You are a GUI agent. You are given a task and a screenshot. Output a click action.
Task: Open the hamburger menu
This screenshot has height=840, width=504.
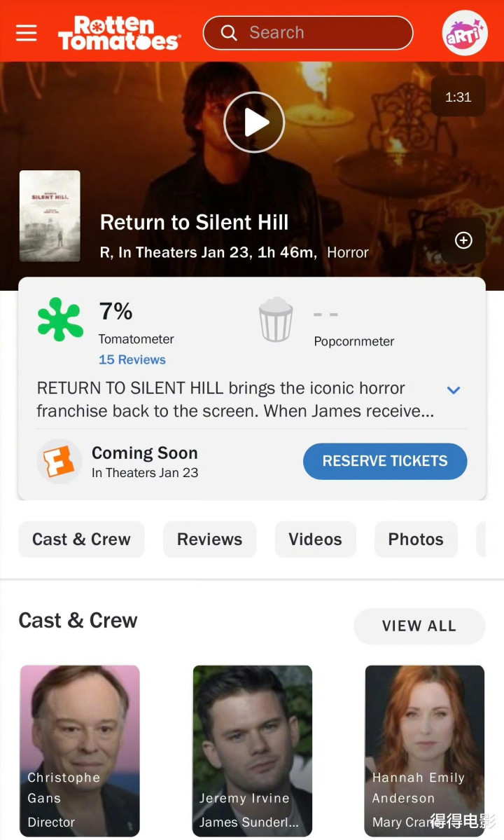[x=27, y=33]
